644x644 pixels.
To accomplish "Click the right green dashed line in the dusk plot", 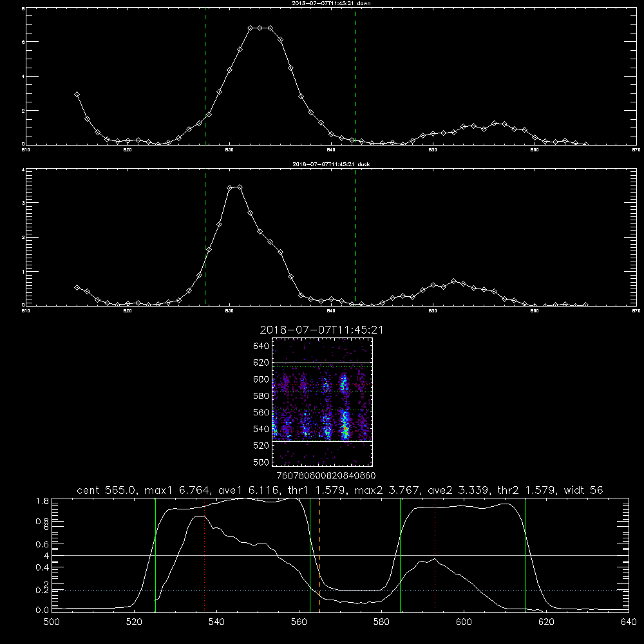I will [355, 238].
